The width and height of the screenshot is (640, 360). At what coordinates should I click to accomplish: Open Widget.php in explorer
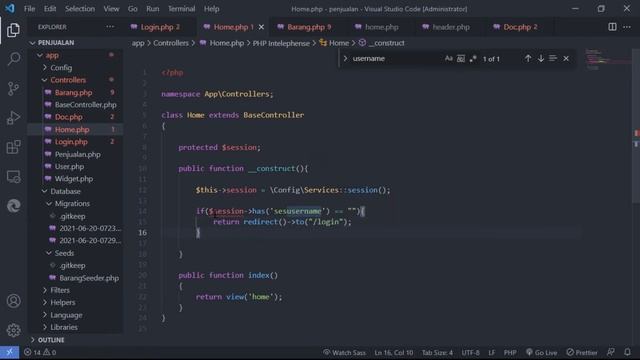(75, 179)
